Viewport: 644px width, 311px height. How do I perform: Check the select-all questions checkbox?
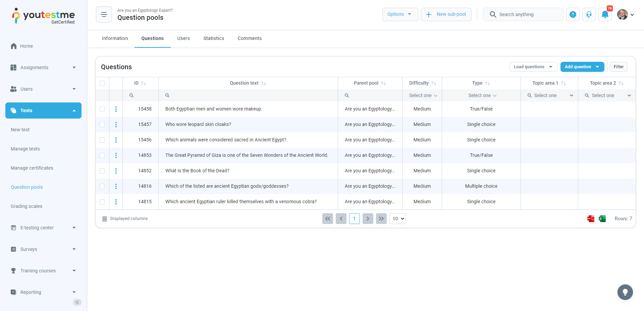tap(102, 83)
